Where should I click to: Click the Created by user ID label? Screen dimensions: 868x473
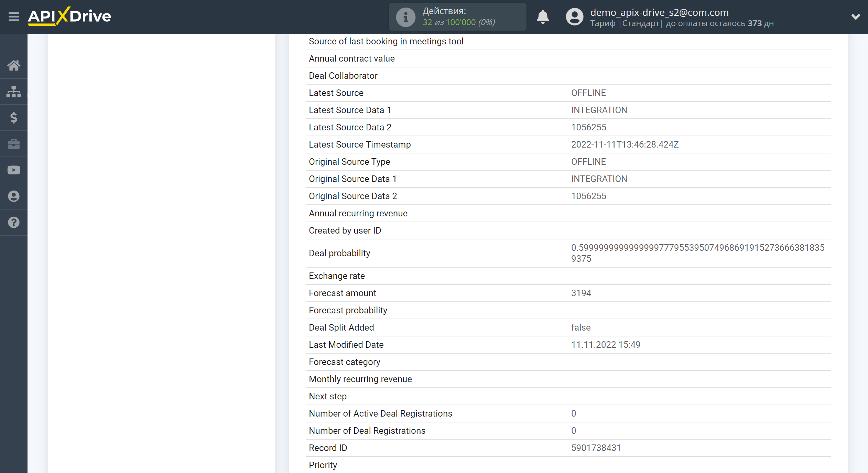(345, 230)
